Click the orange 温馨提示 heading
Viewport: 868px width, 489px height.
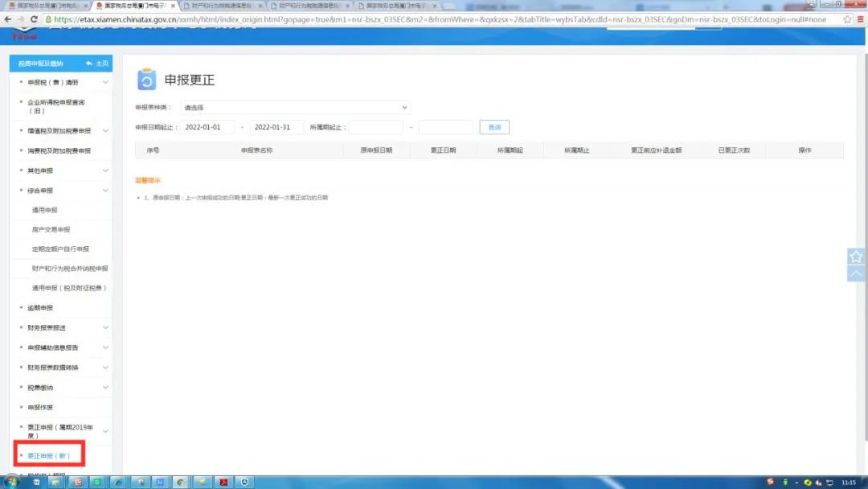tap(148, 180)
